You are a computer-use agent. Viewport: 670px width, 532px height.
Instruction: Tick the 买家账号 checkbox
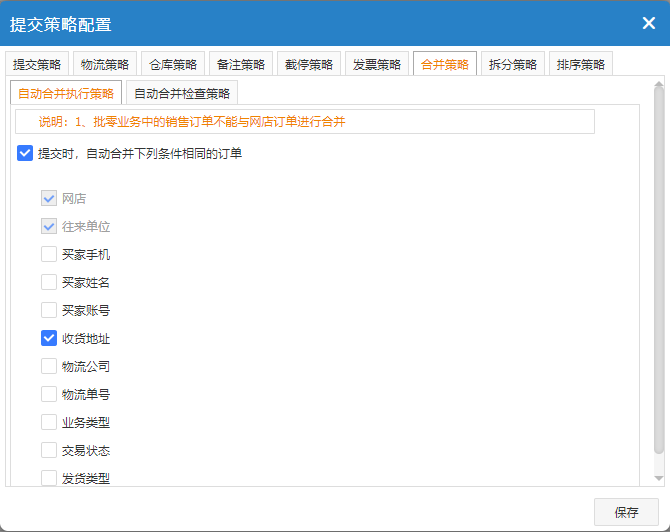(x=49, y=310)
